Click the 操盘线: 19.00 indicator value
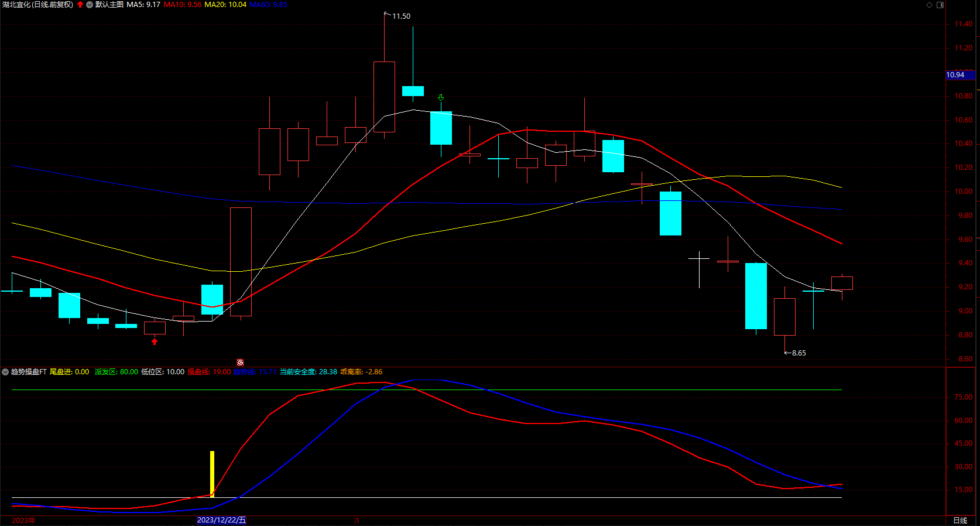 click(209, 372)
